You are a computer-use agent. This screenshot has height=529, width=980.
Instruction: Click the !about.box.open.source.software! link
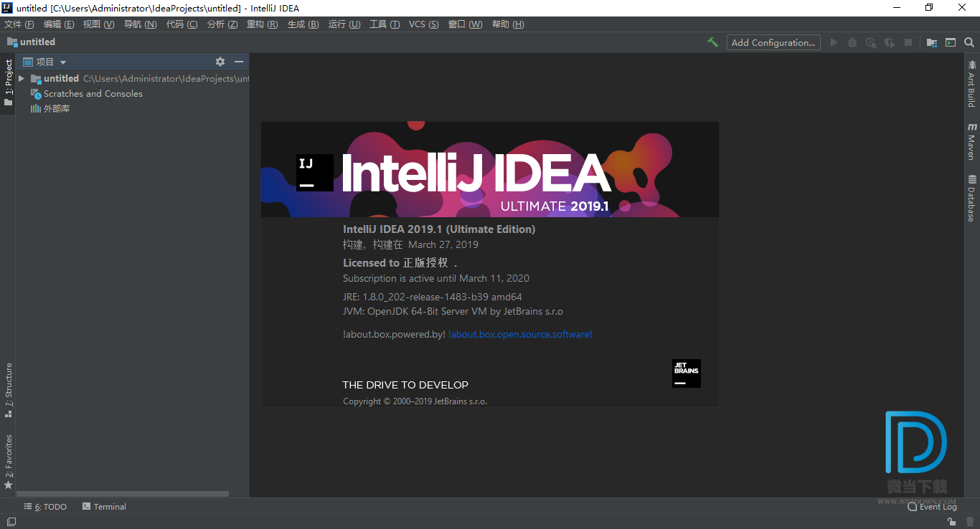click(x=520, y=335)
